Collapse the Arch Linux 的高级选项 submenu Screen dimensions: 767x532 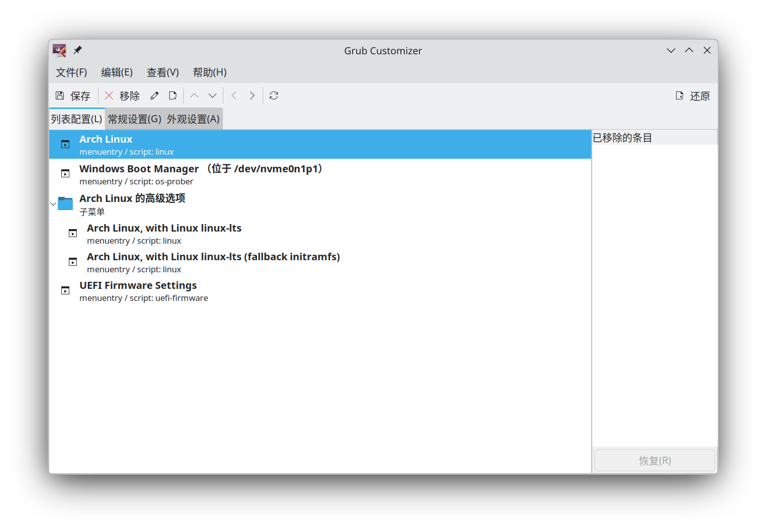coord(53,204)
